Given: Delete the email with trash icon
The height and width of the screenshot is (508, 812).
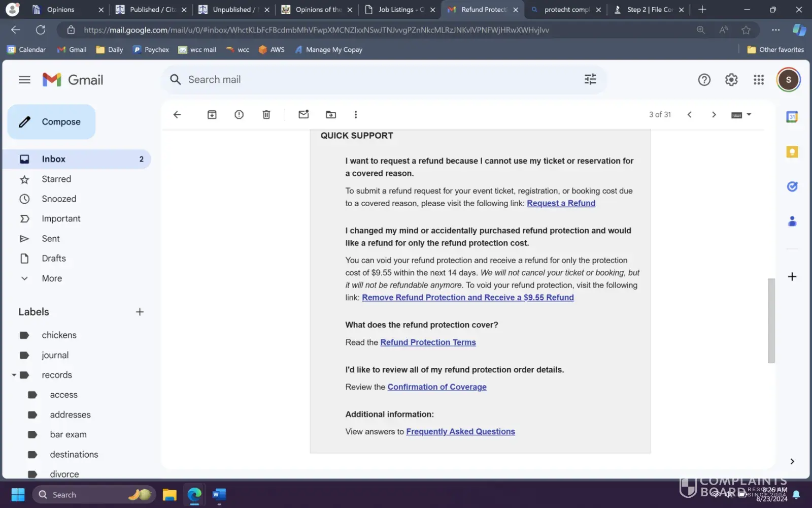Looking at the screenshot, I should (266, 115).
